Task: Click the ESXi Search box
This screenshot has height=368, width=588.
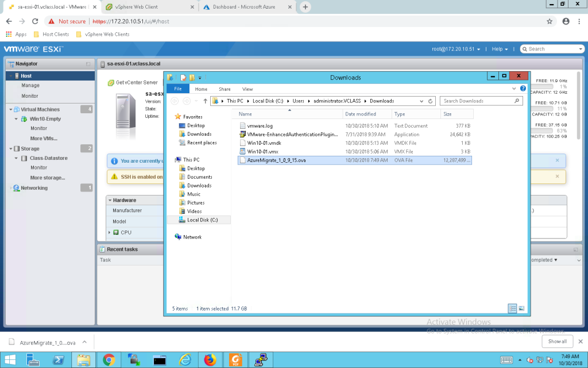Action: (x=552, y=49)
